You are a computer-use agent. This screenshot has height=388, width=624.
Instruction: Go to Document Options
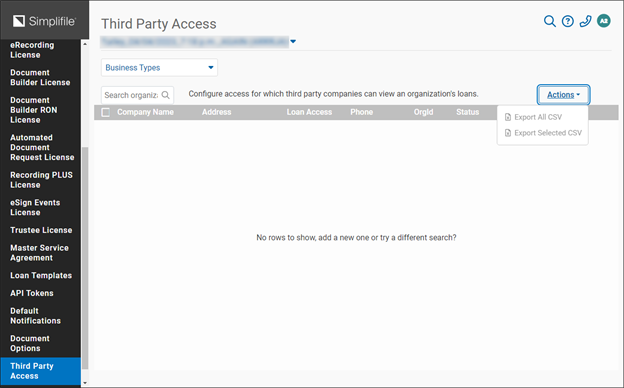pos(30,343)
